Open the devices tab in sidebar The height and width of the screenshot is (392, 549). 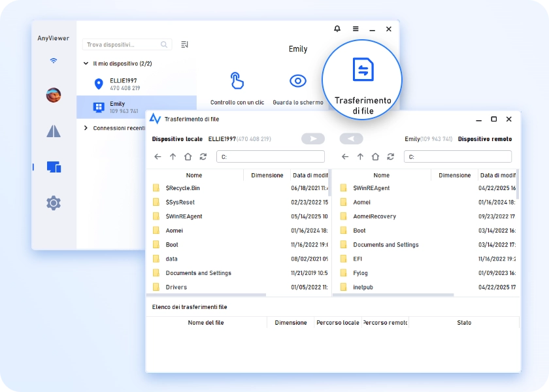54,167
